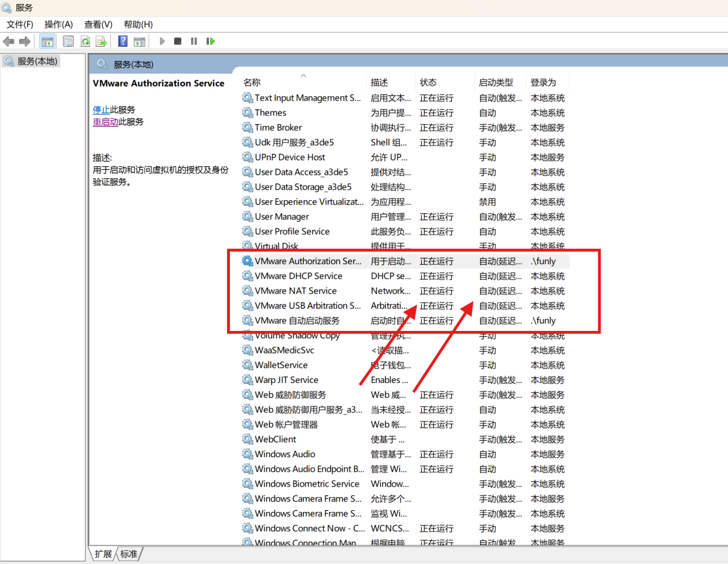Image resolution: width=728 pixels, height=564 pixels.
Task: Open the Properties toolbar icon
Action: (68, 41)
